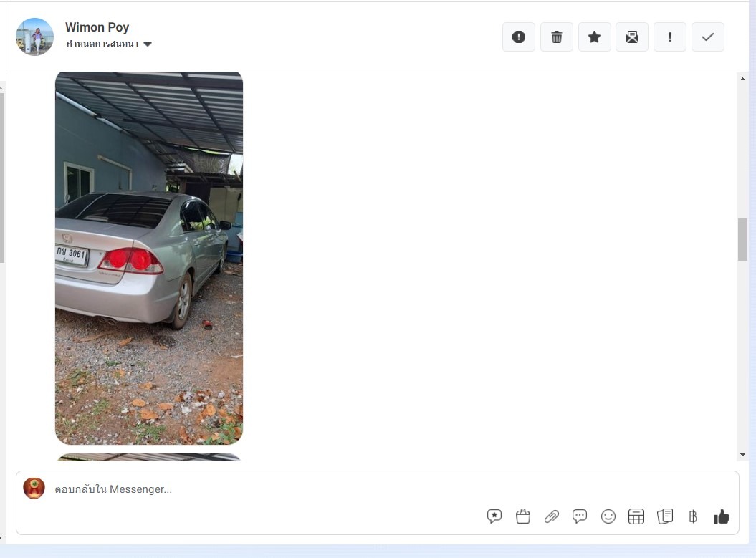Flag conversation with the exclamation mark button

[670, 37]
